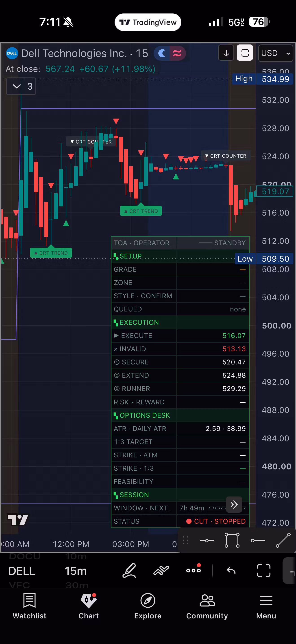296x644 pixels.
Task: Select the horizontal line drawing tool
Action: tap(207, 540)
